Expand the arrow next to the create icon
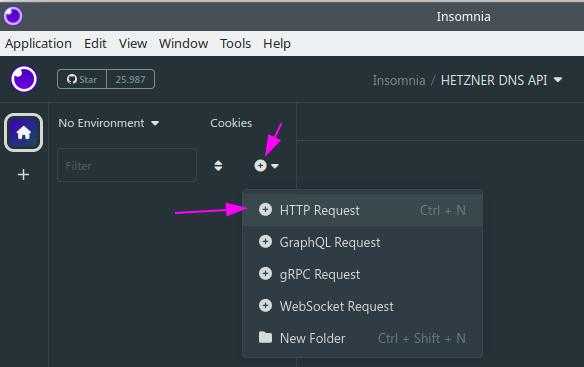Image resolution: width=584 pixels, height=367 pixels. 275,166
